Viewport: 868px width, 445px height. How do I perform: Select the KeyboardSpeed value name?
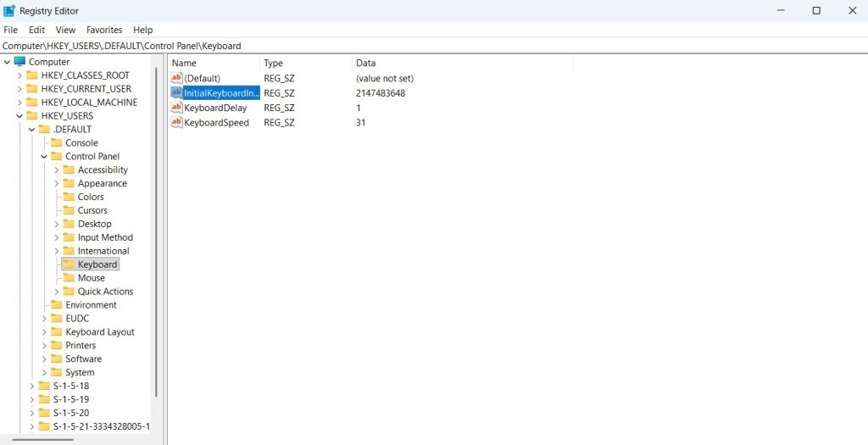coord(216,122)
